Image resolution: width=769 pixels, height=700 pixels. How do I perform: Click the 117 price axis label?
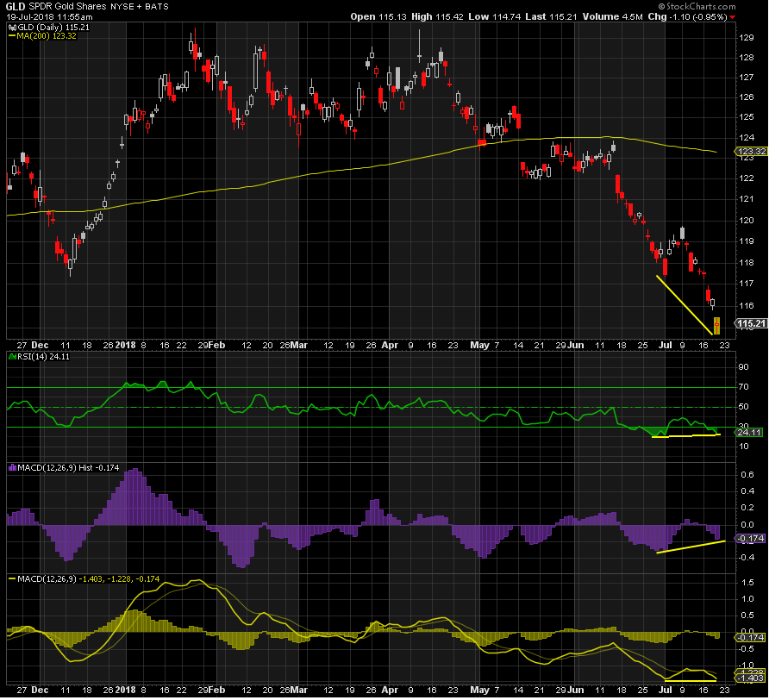[x=747, y=284]
